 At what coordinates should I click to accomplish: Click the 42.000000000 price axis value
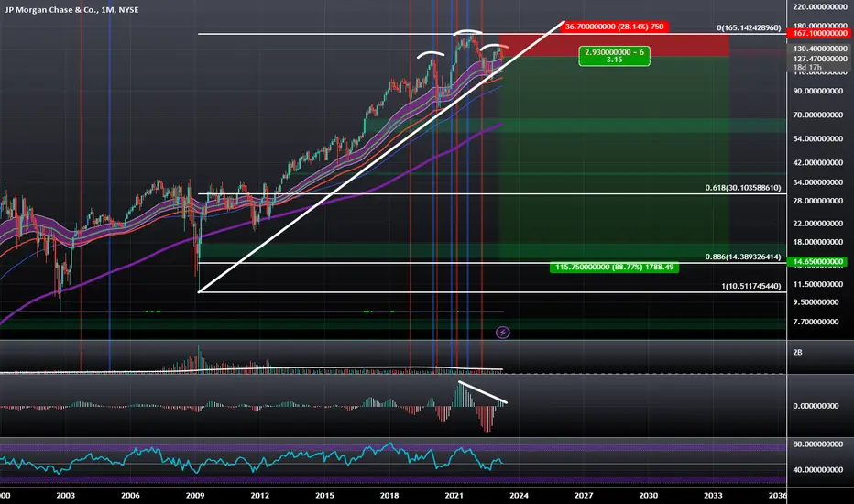pyautogui.click(x=818, y=162)
